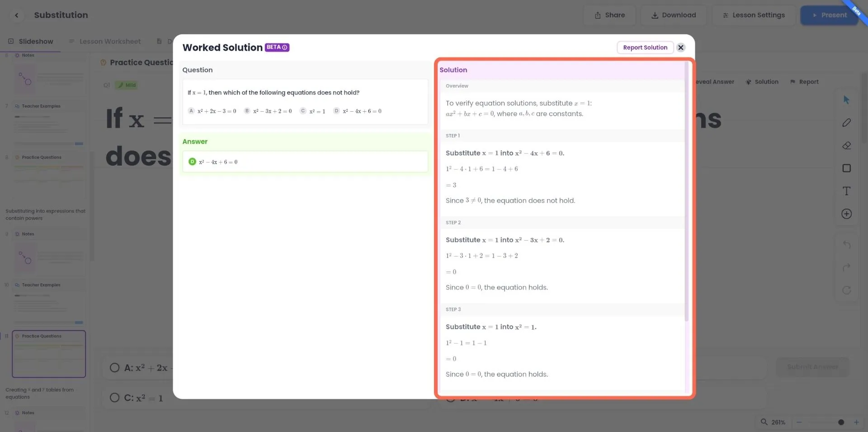Close the Worked Solution dialog

[x=680, y=47]
